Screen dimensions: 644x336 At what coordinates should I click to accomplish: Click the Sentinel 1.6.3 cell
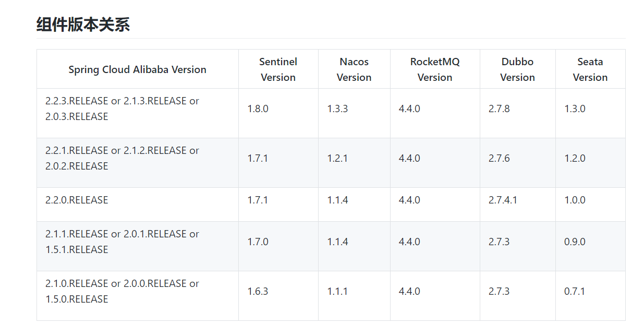(258, 291)
